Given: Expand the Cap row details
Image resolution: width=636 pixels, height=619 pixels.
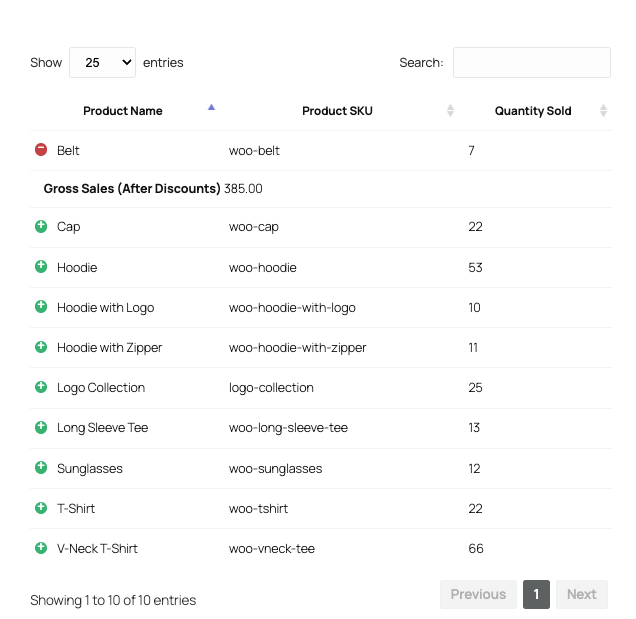Looking at the screenshot, I should [41, 227].
